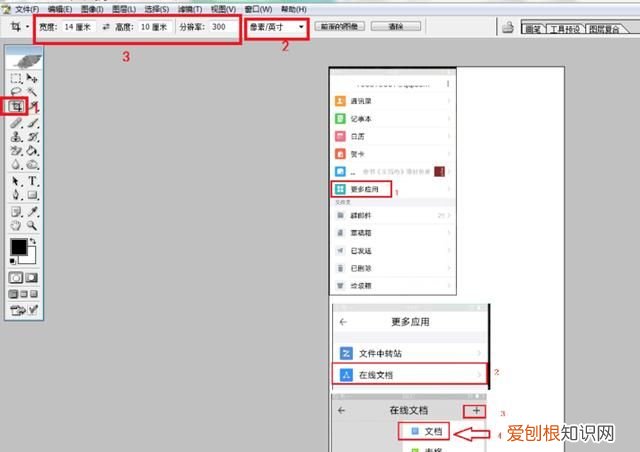Viewport: 640px width, 452px height.
Task: Set Full Screen Mode without menu bar
Action: pos(34,294)
